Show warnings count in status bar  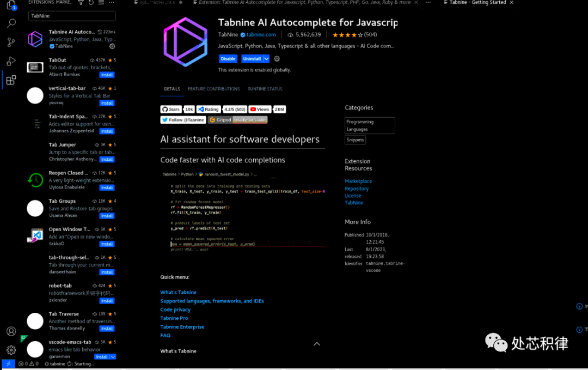click(x=34, y=363)
